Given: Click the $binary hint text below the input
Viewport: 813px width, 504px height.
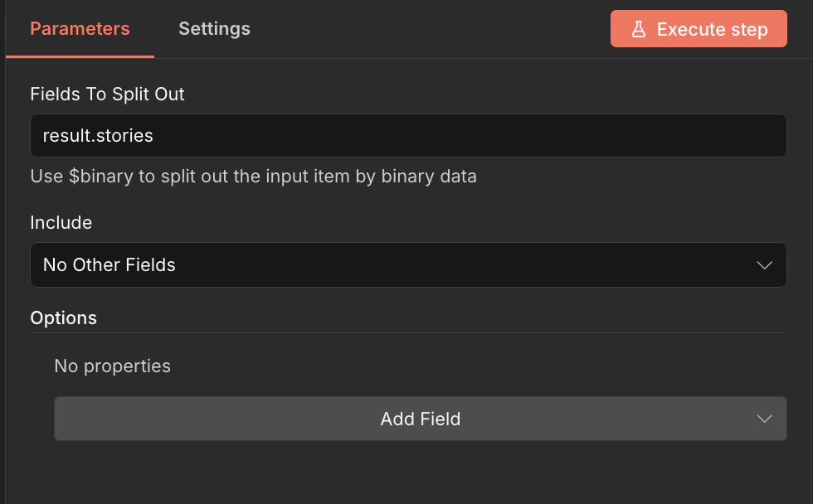Looking at the screenshot, I should pyautogui.click(x=253, y=176).
